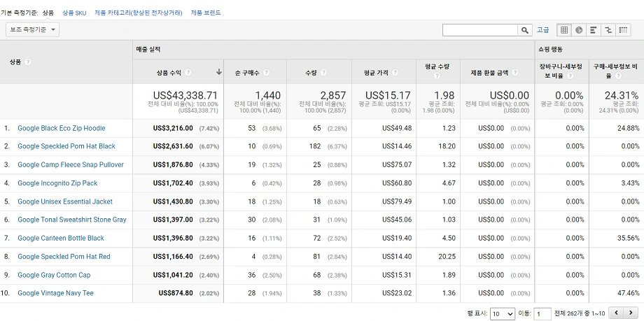Open Google Incognito Zip Pack
The image size is (644, 321).
[57, 183]
